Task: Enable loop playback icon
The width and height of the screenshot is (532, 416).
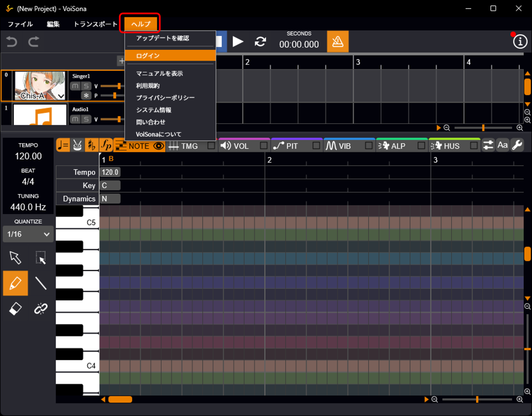Action: [261, 42]
